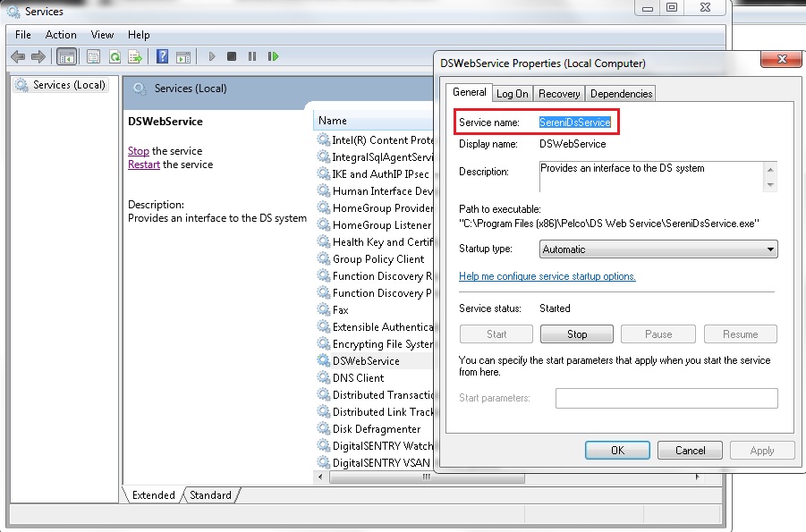Switch to the Recovery tab
This screenshot has width=806, height=532.
[x=559, y=94]
